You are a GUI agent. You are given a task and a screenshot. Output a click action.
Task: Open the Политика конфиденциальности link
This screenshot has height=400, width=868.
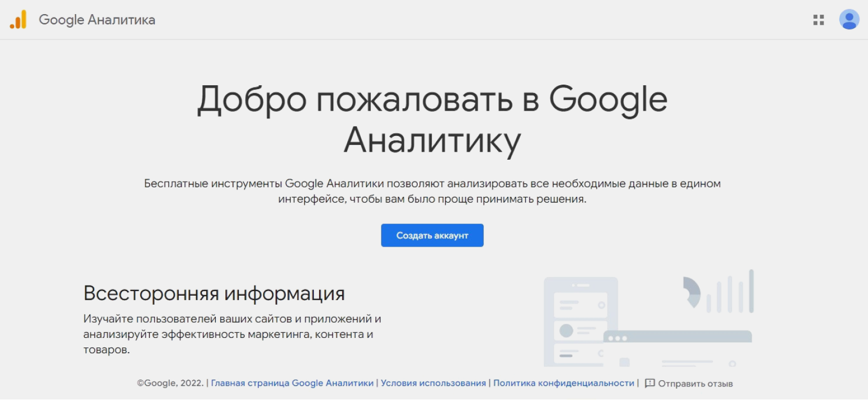click(x=564, y=383)
